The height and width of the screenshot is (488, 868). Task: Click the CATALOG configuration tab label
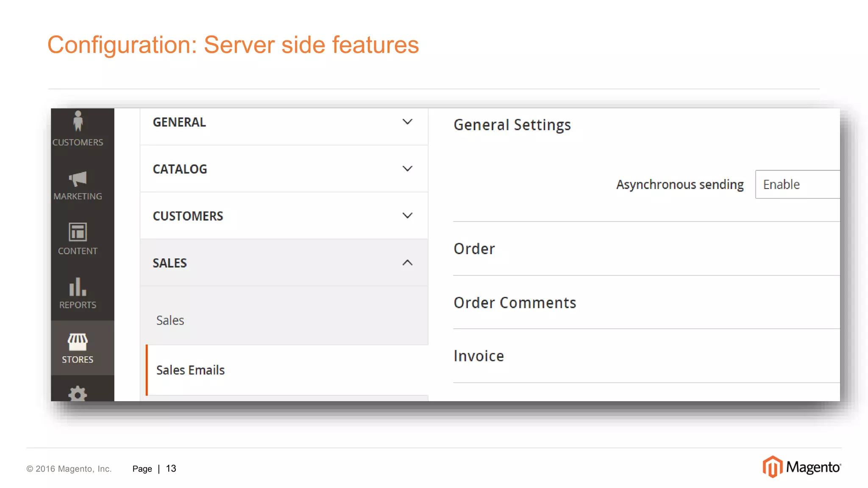tap(180, 169)
